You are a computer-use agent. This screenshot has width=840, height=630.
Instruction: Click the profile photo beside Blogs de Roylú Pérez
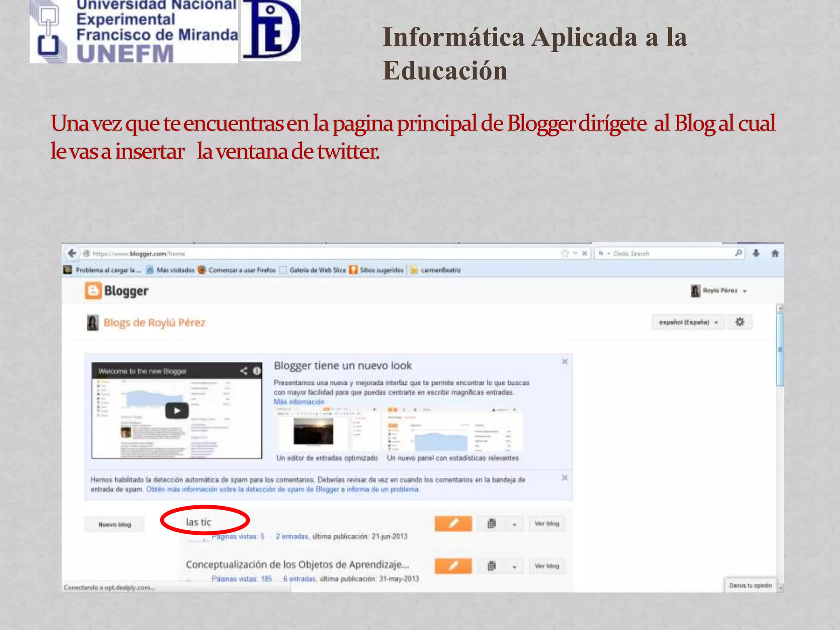tap(93, 323)
